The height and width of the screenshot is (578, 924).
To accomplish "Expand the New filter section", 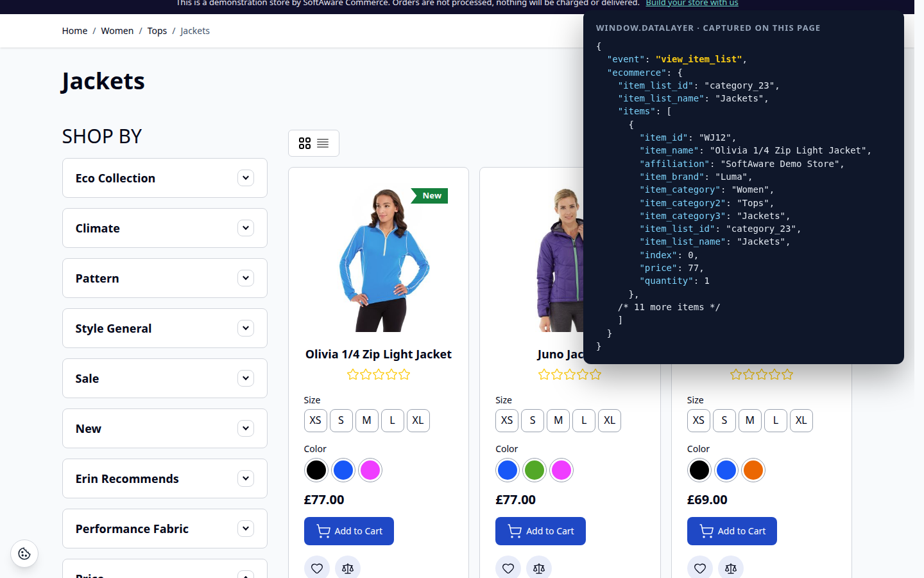I will (x=165, y=428).
